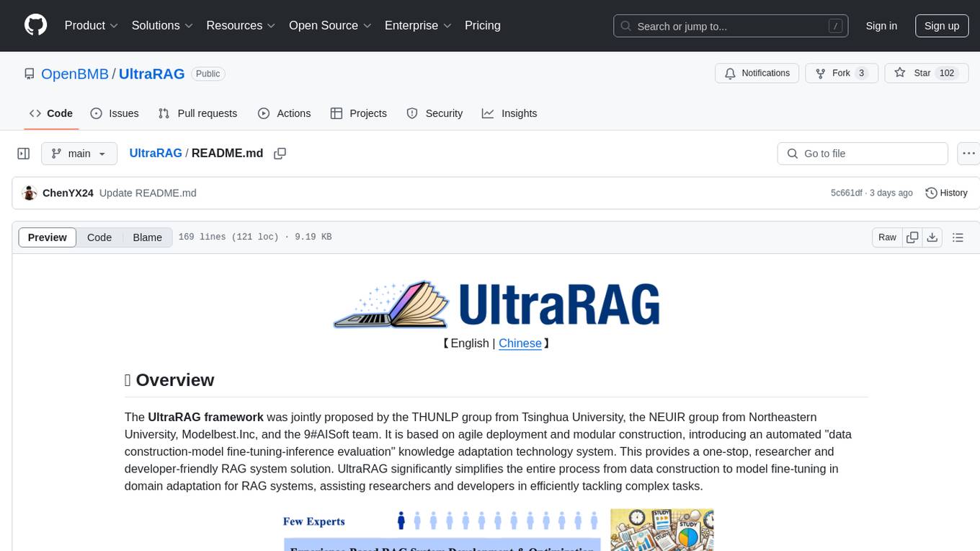Screen dimensions: 980x551
Task: Switch to the Projects tab
Action: 358,113
